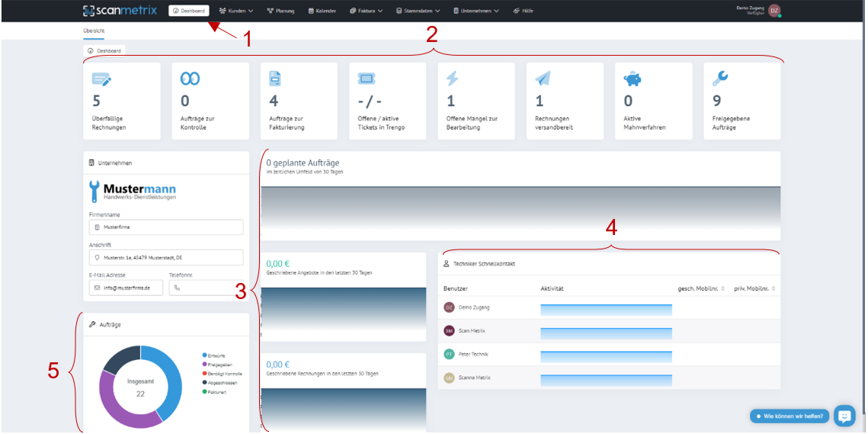868x434 pixels.
Task: Open the Dashboard menu item
Action: pyautogui.click(x=189, y=11)
